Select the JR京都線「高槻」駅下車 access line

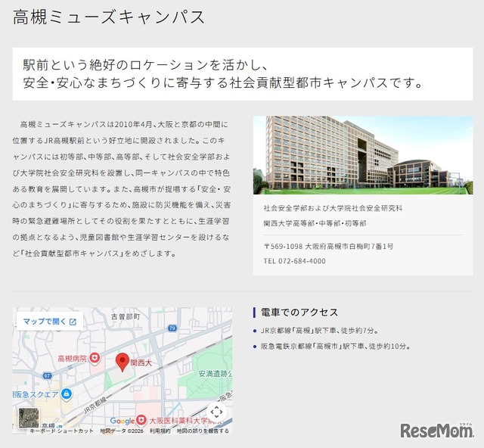click(x=319, y=331)
